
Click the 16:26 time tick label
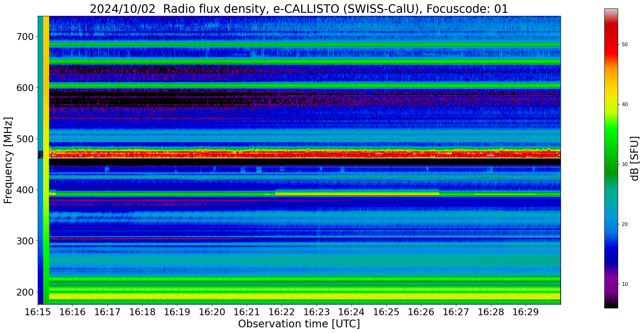(421, 312)
